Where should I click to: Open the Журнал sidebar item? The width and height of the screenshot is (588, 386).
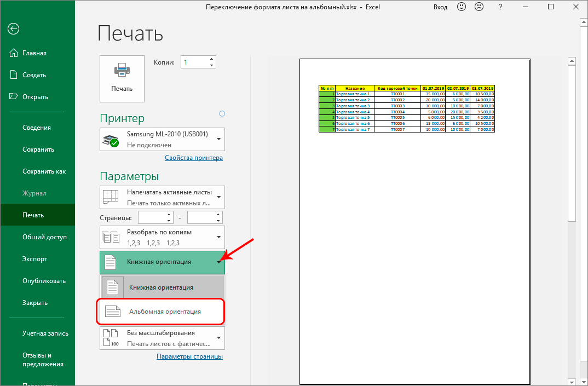pyautogui.click(x=34, y=193)
